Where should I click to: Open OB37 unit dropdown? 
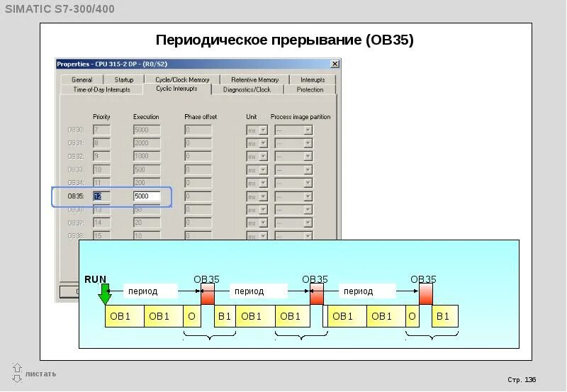click(x=263, y=223)
